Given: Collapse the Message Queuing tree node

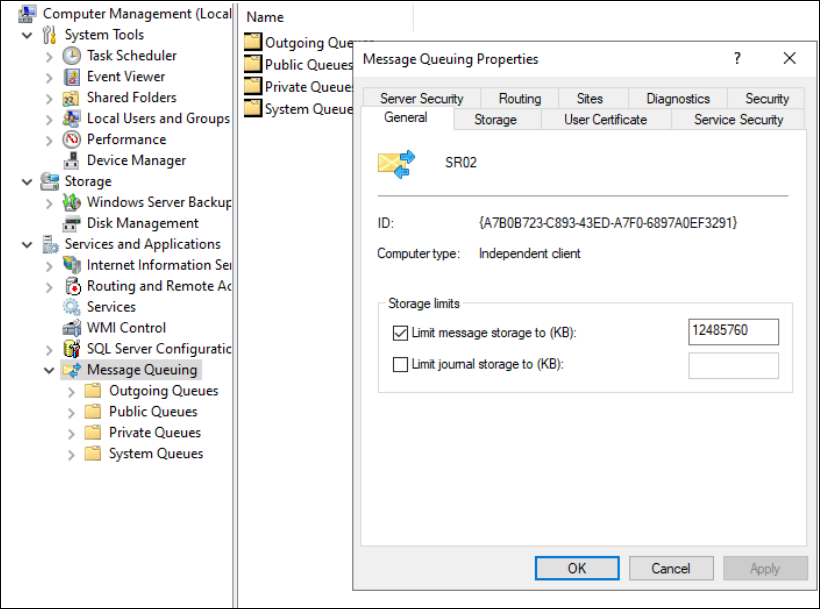Looking at the screenshot, I should 49,371.
